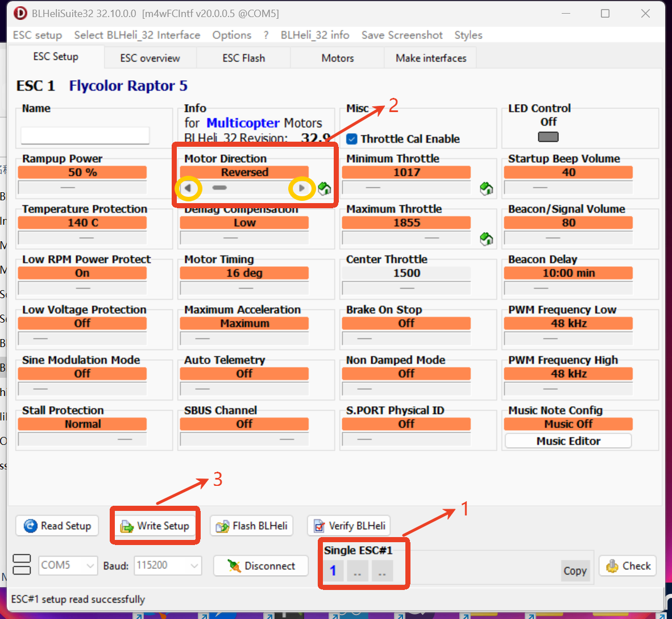Click the Motor Direction Reversed value
Image resolution: width=672 pixels, height=619 pixels.
pos(244,172)
